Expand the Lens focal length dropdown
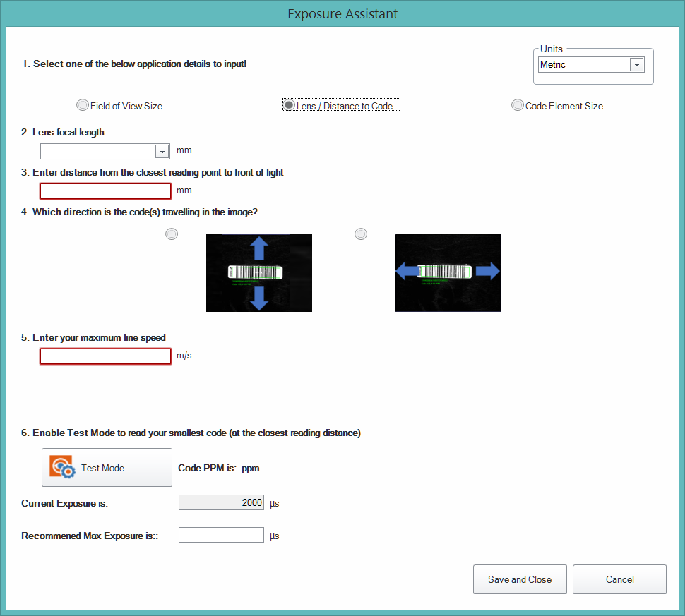 tap(162, 151)
